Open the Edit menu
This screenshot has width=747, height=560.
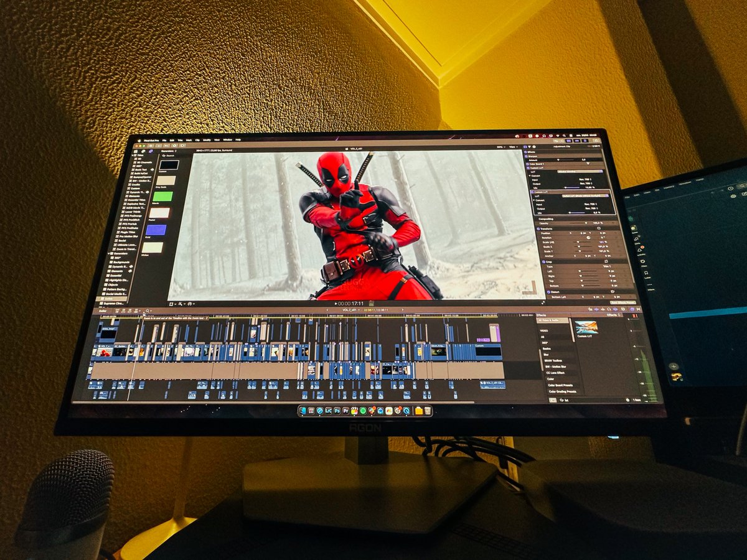coord(172,141)
